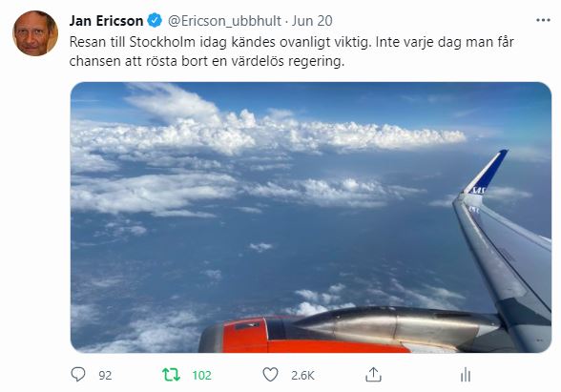Click the 102 retweets count

point(202,376)
